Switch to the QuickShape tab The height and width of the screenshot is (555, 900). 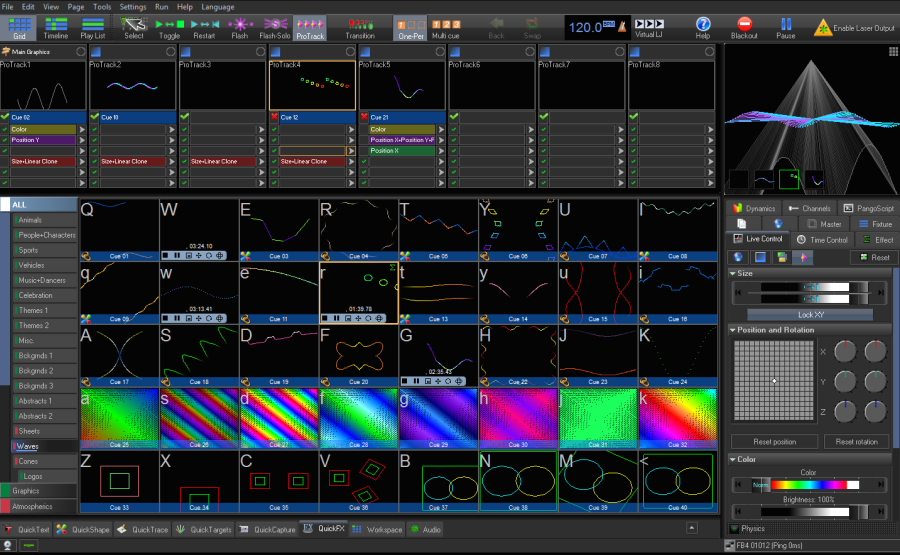[x=84, y=530]
